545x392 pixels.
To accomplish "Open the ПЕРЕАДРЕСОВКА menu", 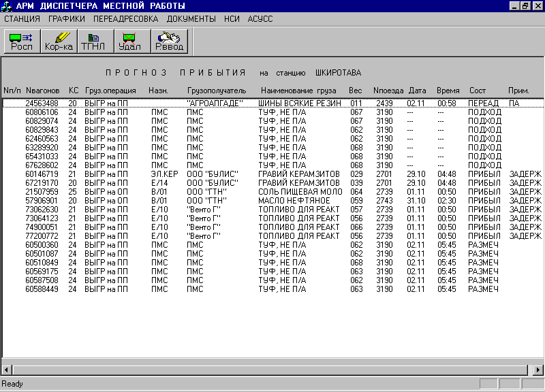I will (x=125, y=19).
